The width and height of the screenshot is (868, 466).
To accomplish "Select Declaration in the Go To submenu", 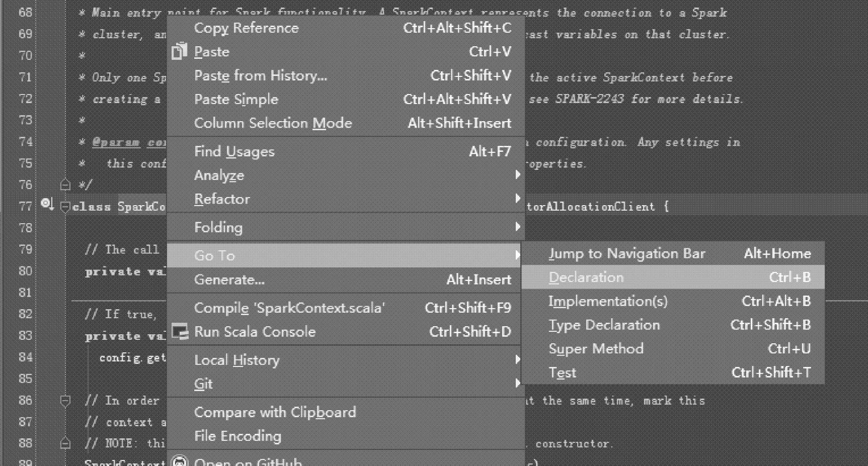I will [586, 277].
